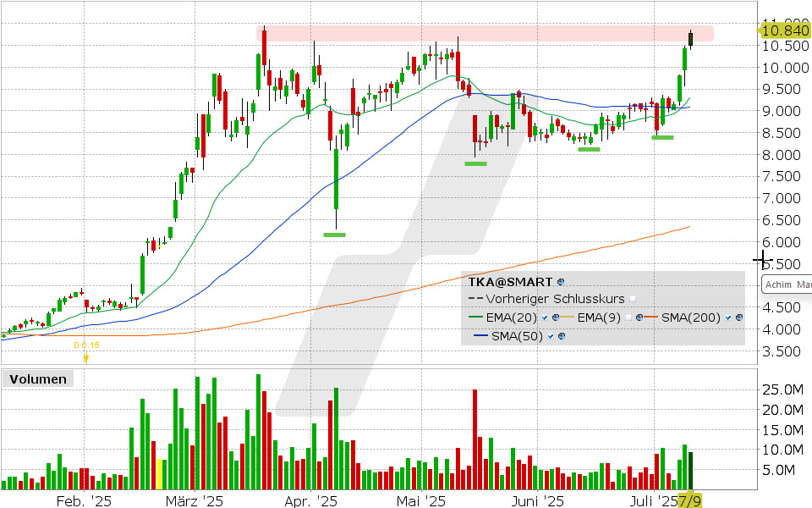The image size is (812, 508).
Task: Click the 25.0M volume axis value
Action: tap(782, 389)
